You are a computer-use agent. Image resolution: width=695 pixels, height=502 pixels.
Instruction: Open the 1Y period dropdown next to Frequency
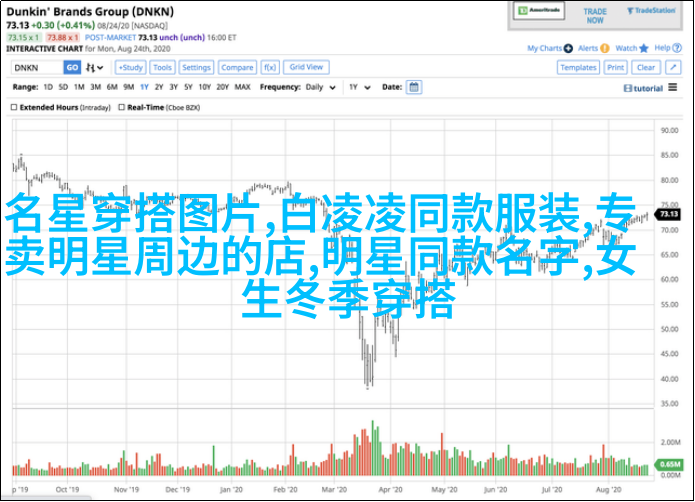point(359,87)
